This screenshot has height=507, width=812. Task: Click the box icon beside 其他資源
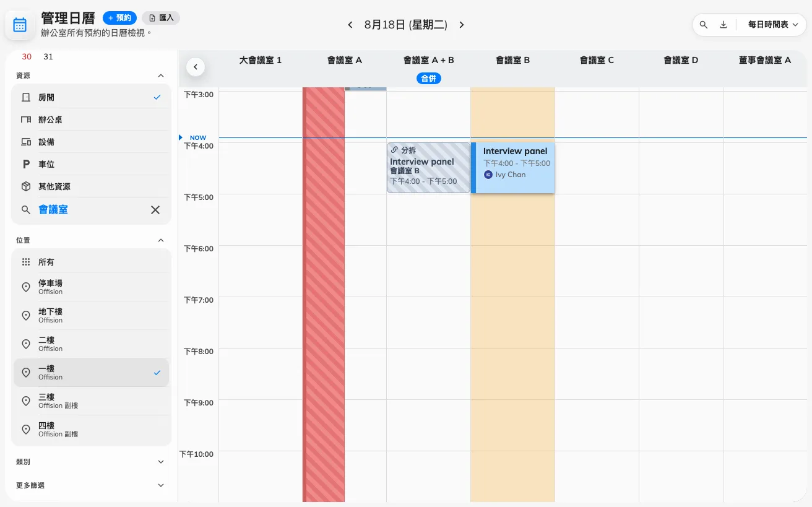pos(26,186)
